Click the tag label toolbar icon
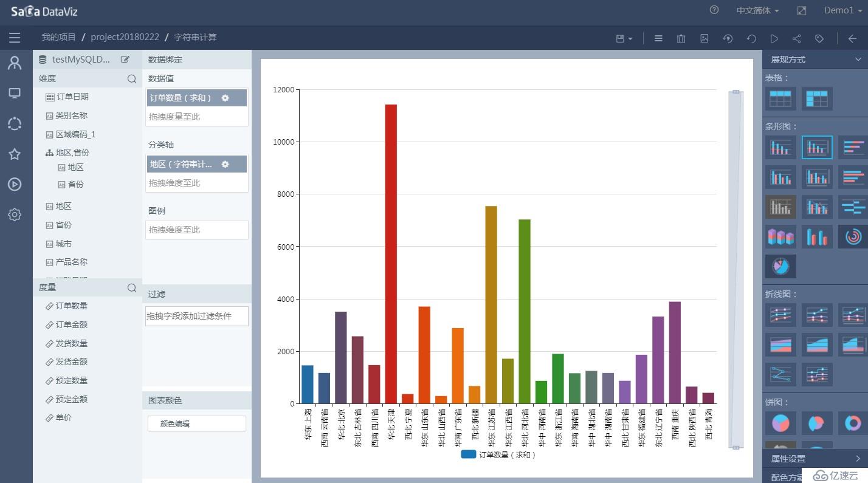Image resolution: width=868 pixels, height=483 pixels. (819, 38)
